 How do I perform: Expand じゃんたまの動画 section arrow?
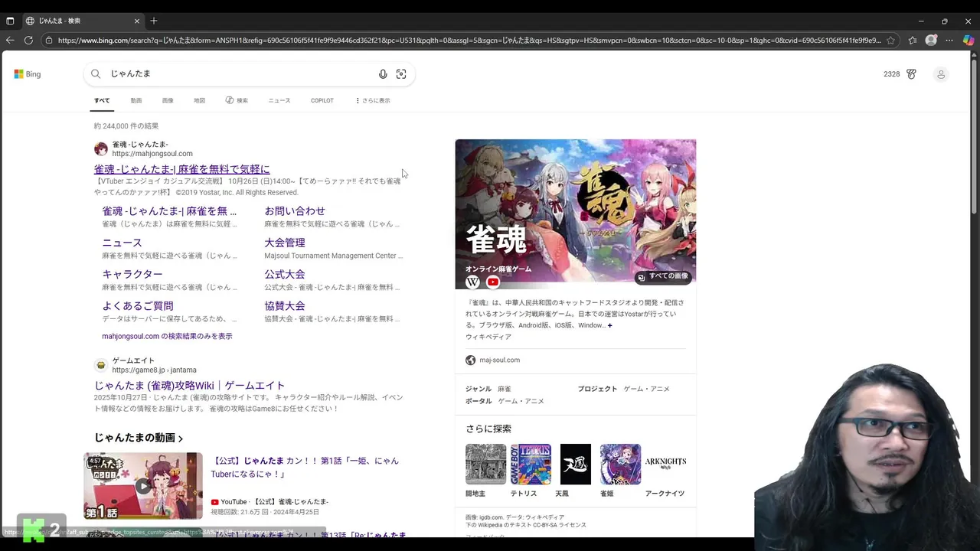pos(181,439)
